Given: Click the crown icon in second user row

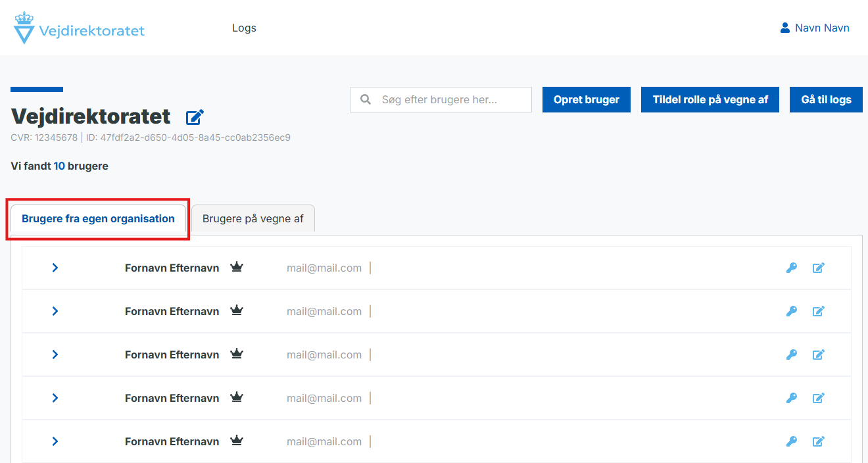Looking at the screenshot, I should 237,310.
